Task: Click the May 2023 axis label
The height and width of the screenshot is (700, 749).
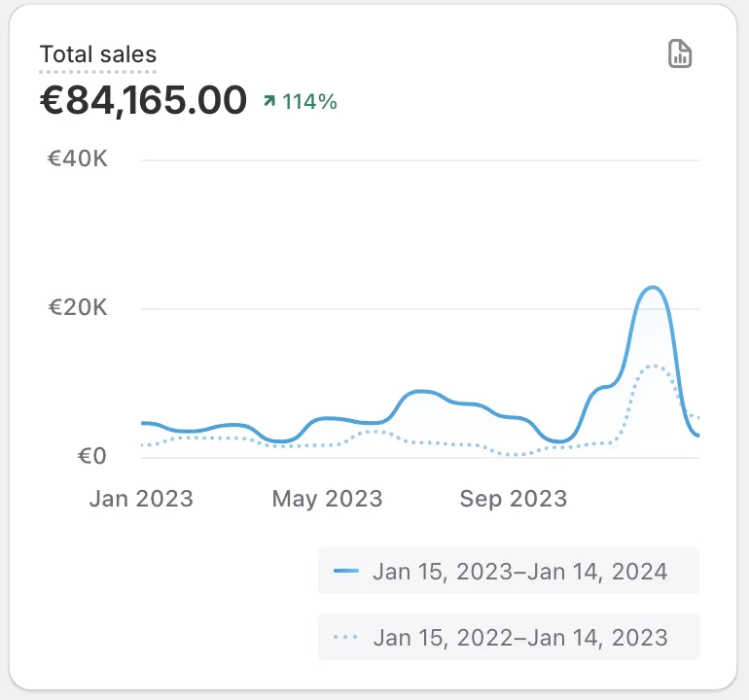Action: pyautogui.click(x=327, y=499)
